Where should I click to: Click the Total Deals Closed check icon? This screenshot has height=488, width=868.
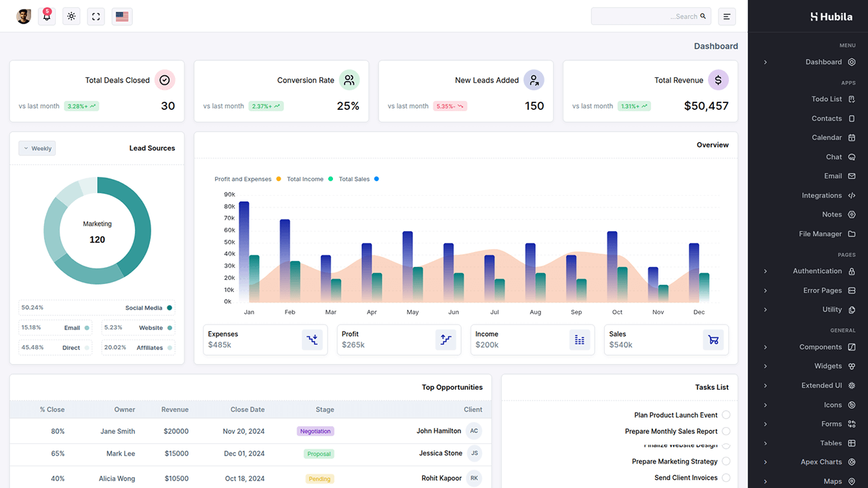pos(165,80)
